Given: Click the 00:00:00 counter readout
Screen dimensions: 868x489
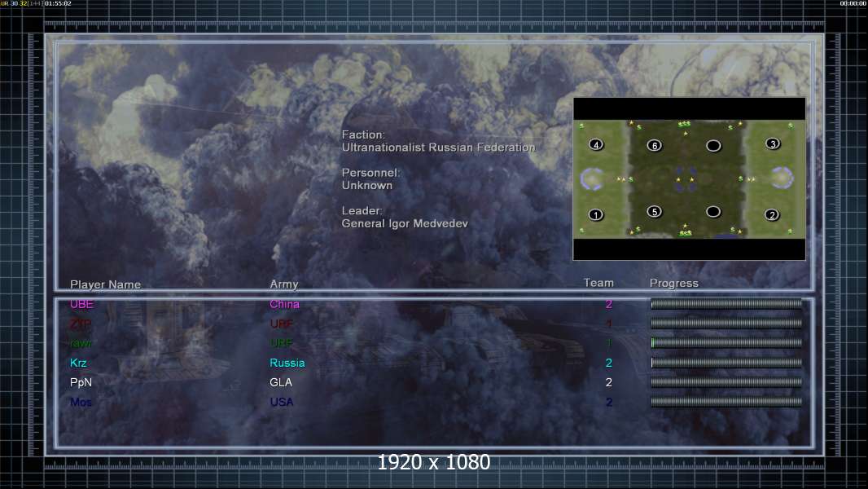Looking at the screenshot, I should coord(853,3).
